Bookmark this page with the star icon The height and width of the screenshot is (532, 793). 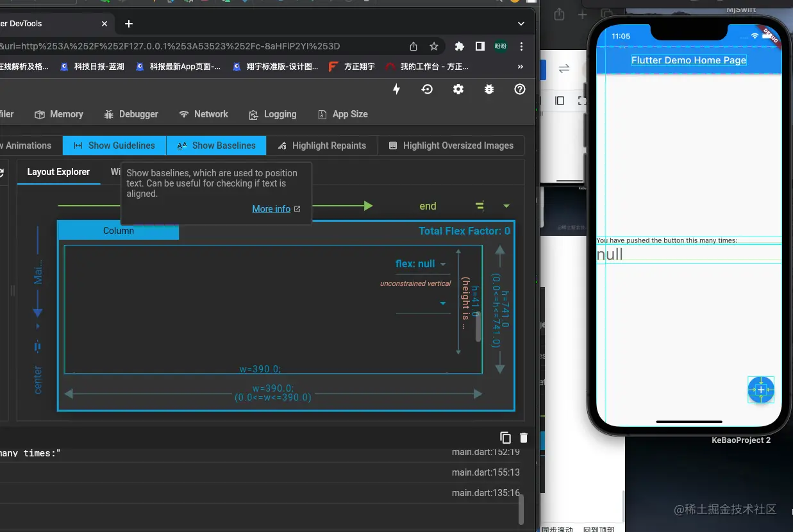(x=434, y=46)
